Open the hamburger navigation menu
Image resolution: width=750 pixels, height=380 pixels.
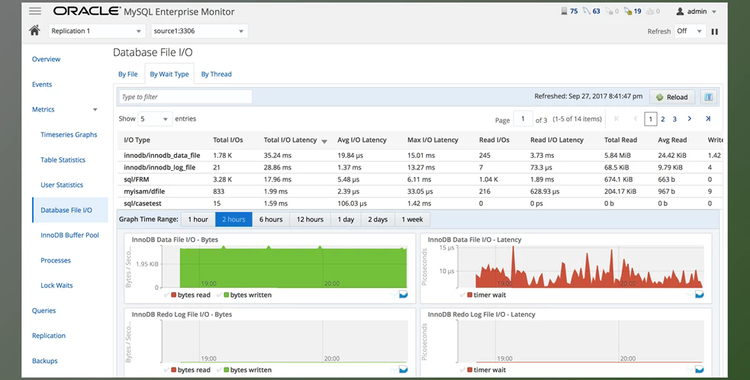tap(35, 11)
